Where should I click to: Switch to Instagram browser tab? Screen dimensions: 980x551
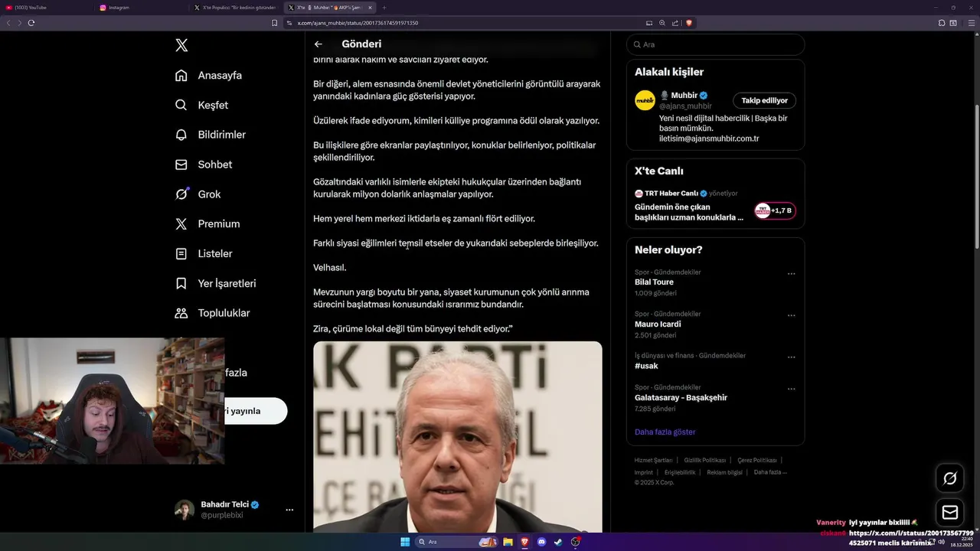142,8
